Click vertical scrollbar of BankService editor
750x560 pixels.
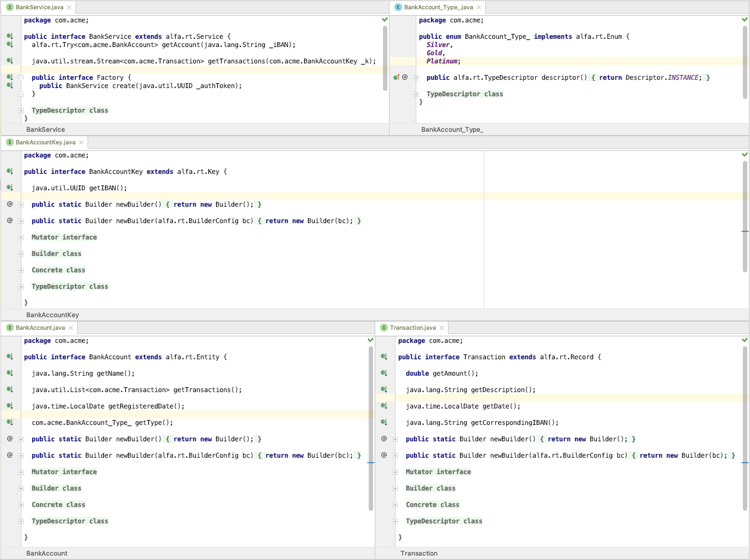tap(385, 59)
